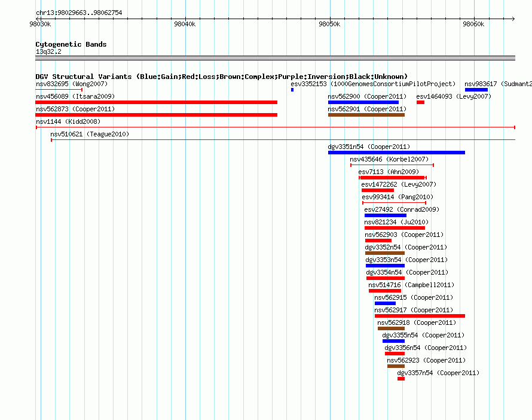Click the small blue esv3352153 gain marker

pyautogui.click(x=292, y=90)
